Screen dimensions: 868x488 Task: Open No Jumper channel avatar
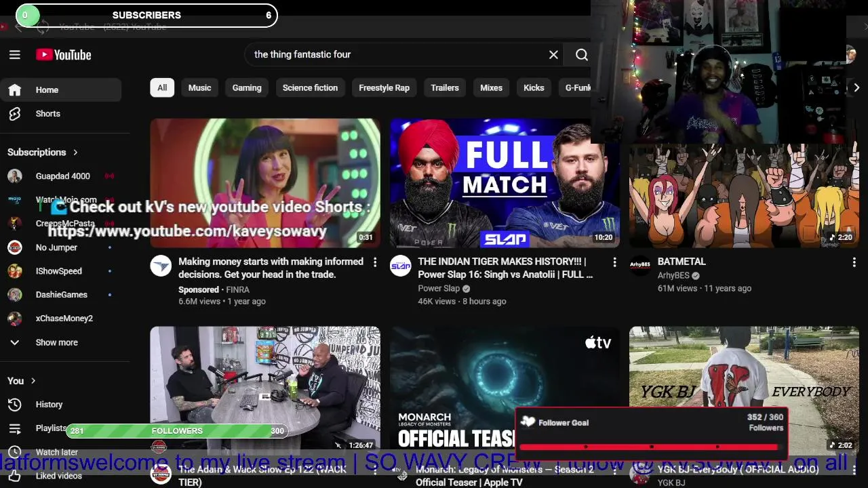15,247
